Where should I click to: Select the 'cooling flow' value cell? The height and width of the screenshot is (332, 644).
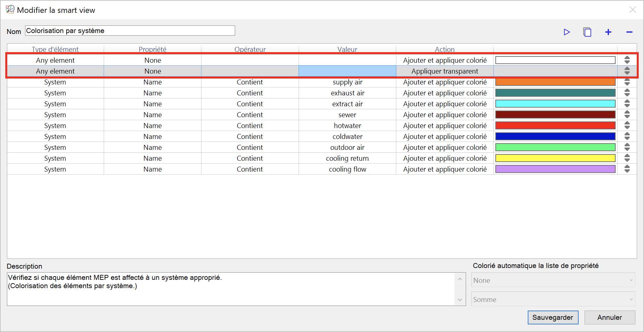point(347,169)
